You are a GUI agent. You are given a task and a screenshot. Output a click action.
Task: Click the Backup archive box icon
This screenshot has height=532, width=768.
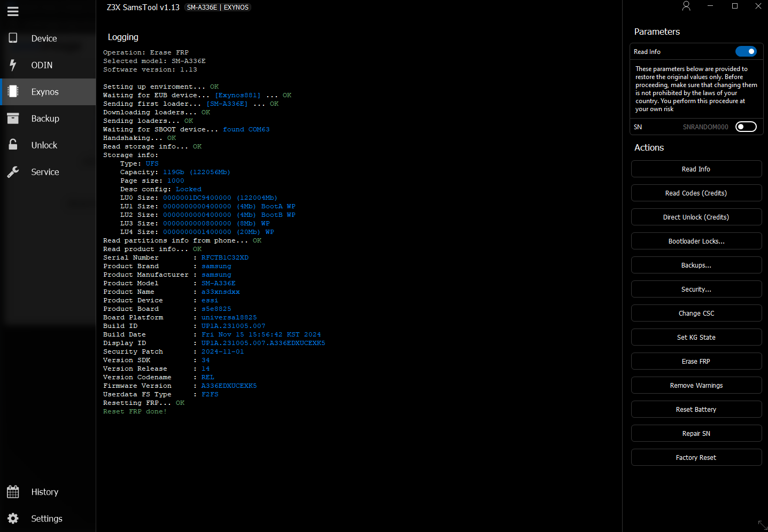tap(13, 118)
